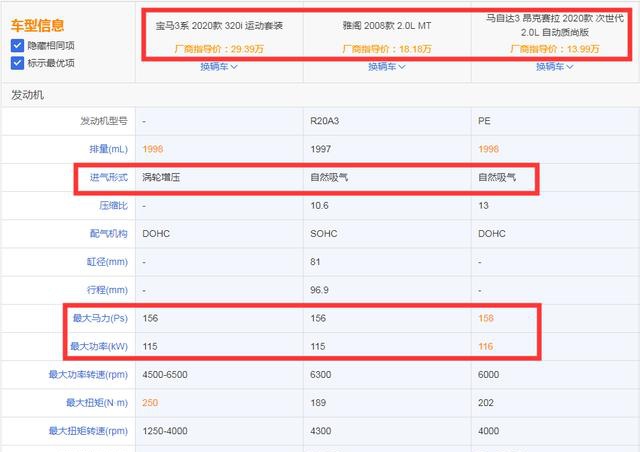The height and width of the screenshot is (452, 640).
Task: Click the 4500-6500 rpm value
Action: (x=165, y=374)
